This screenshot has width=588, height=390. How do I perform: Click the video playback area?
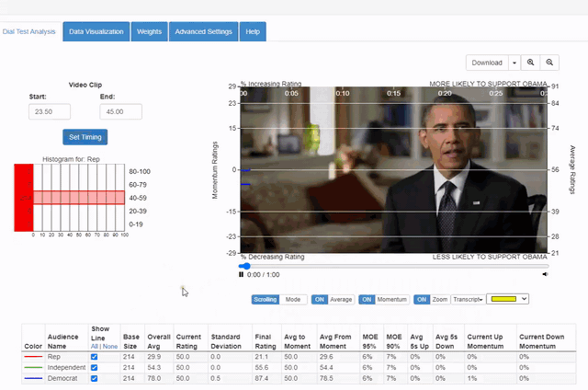point(394,169)
